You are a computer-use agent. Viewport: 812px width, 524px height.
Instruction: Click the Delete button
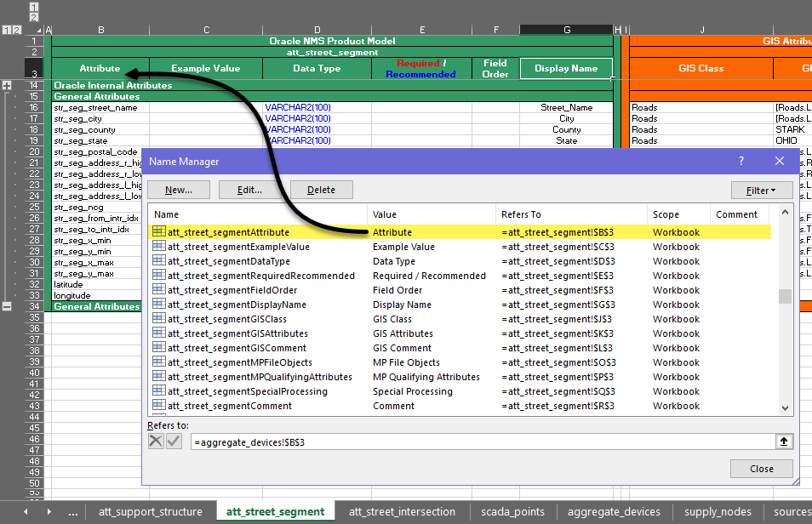[x=321, y=190]
